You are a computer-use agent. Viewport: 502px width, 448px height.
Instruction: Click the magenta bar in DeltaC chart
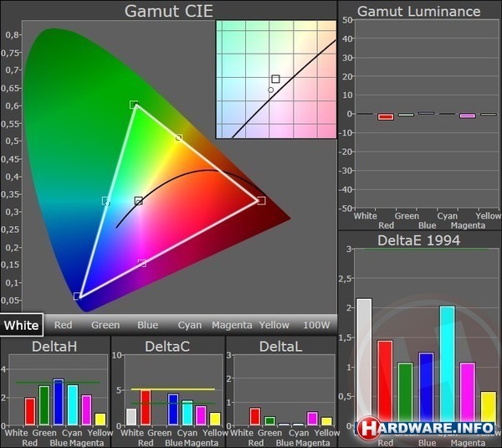[201, 415]
